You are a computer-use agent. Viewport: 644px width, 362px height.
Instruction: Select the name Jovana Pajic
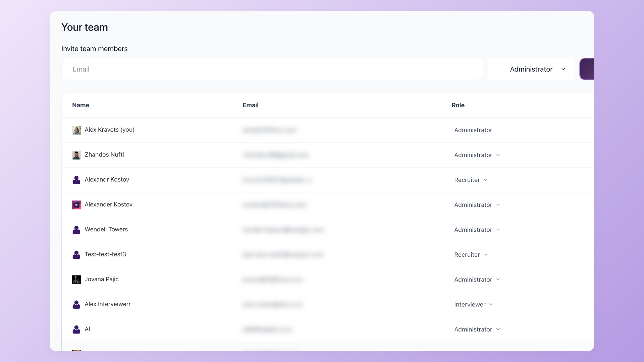click(x=102, y=279)
